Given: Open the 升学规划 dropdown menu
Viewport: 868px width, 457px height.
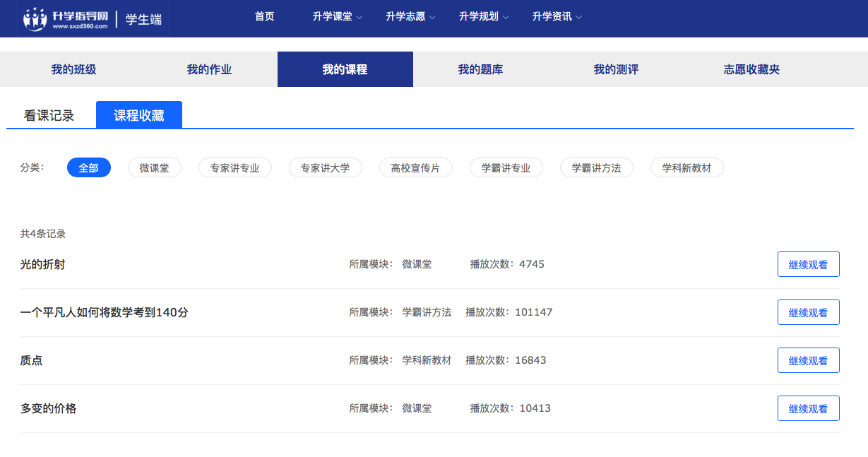Looking at the screenshot, I should (484, 17).
